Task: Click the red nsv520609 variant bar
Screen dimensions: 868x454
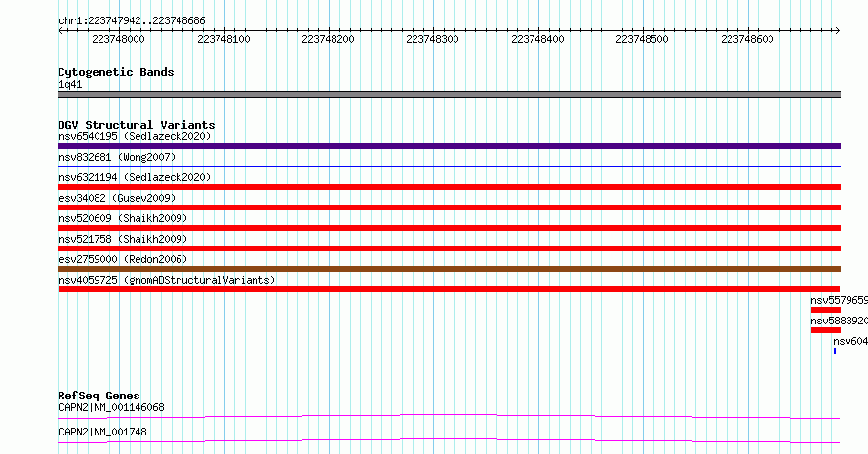Action: (x=449, y=228)
